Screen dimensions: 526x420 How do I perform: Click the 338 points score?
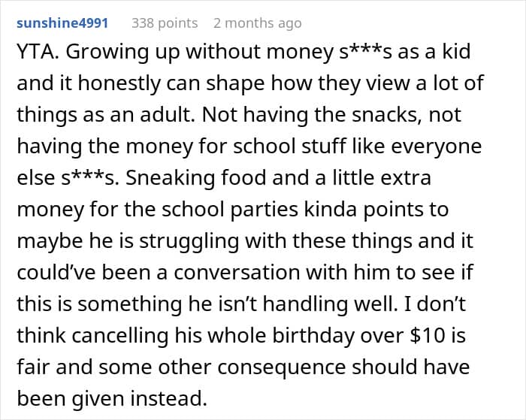(165, 23)
